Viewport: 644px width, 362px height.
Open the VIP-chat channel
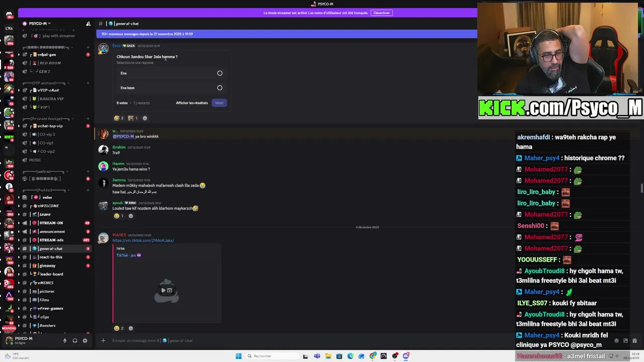tap(57, 90)
